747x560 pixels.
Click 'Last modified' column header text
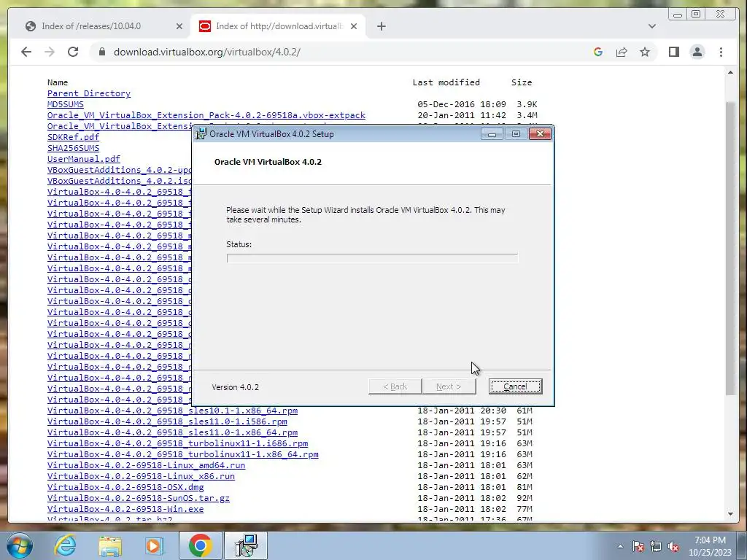pyautogui.click(x=446, y=82)
